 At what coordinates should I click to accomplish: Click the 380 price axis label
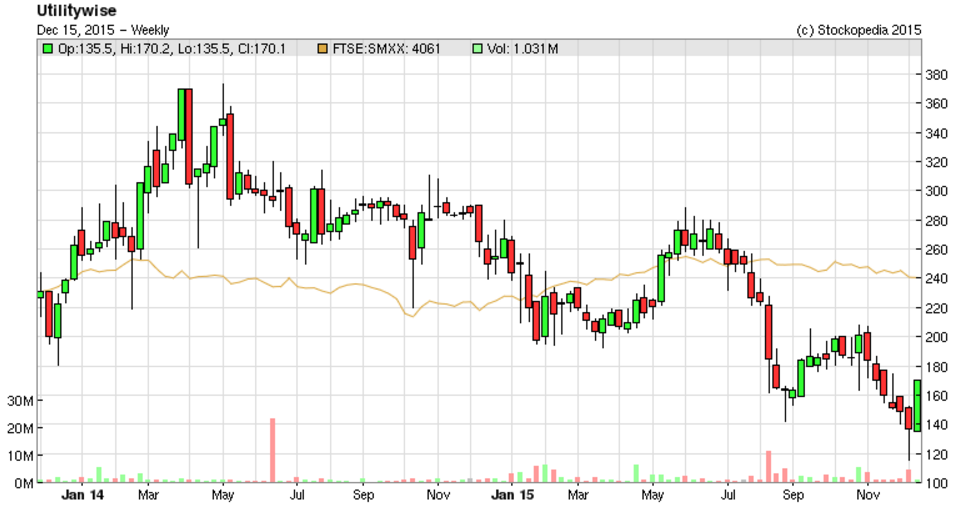click(x=936, y=75)
